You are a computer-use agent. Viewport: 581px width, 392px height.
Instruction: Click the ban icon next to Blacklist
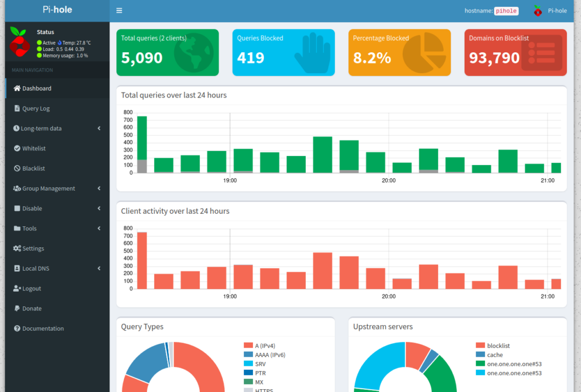point(17,168)
